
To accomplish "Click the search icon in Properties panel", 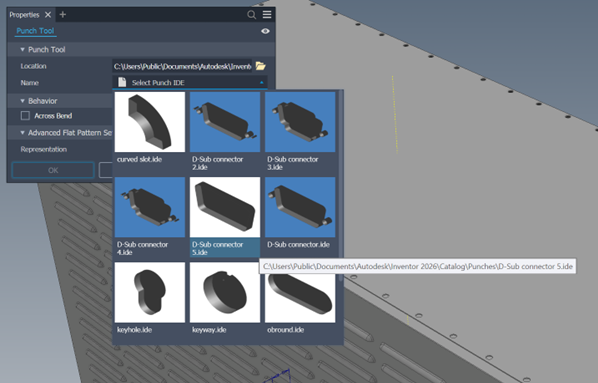I will coord(251,15).
